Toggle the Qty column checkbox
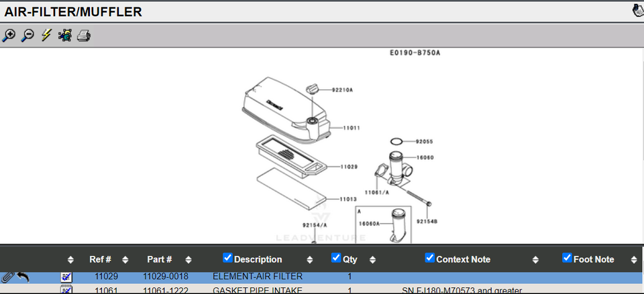644x294 pixels. tap(336, 258)
